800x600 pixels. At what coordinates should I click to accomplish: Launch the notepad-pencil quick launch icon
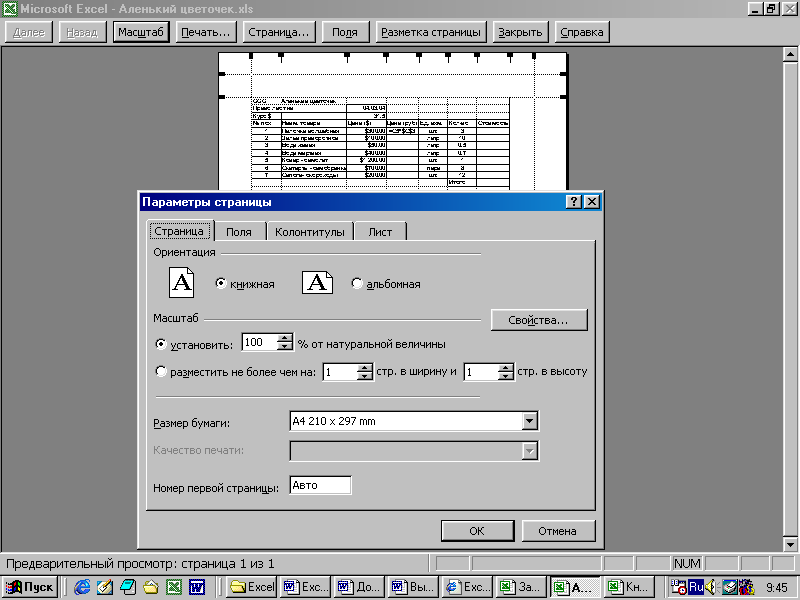[105, 587]
